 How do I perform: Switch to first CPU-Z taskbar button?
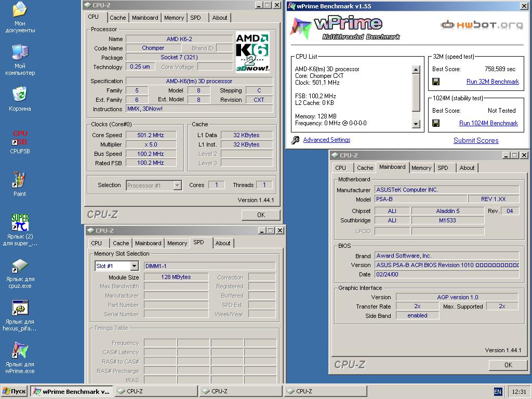pos(156,391)
